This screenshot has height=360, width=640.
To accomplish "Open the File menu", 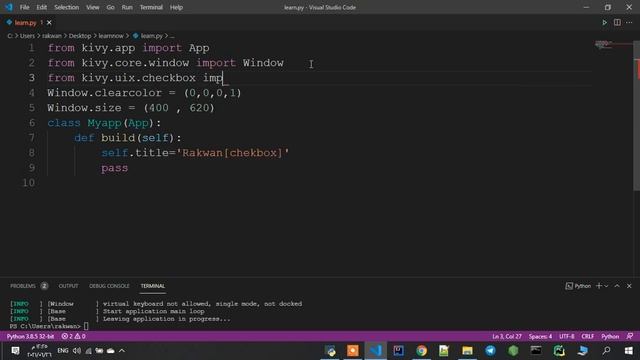I will [x=24, y=7].
